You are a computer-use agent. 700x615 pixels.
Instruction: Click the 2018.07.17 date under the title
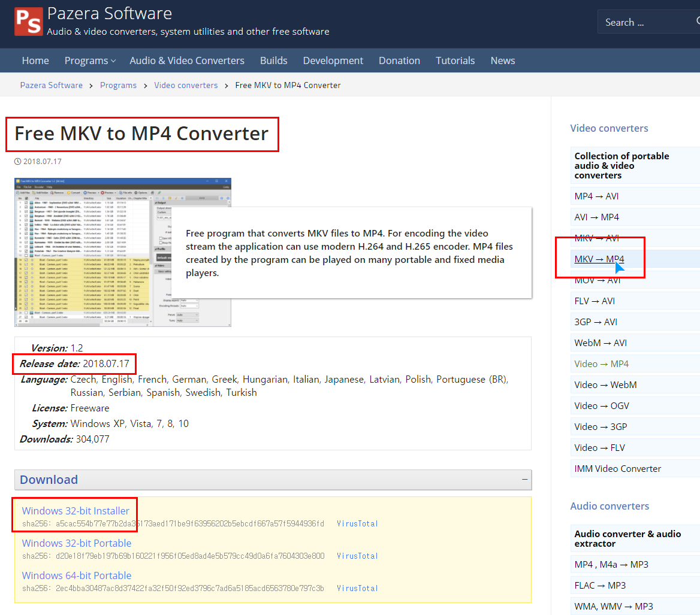42,162
